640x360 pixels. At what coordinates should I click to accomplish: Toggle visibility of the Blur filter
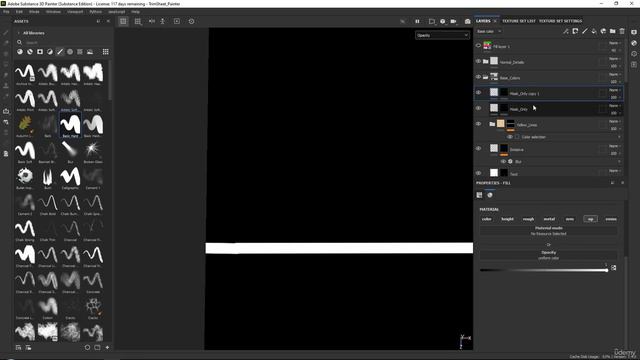(503, 162)
